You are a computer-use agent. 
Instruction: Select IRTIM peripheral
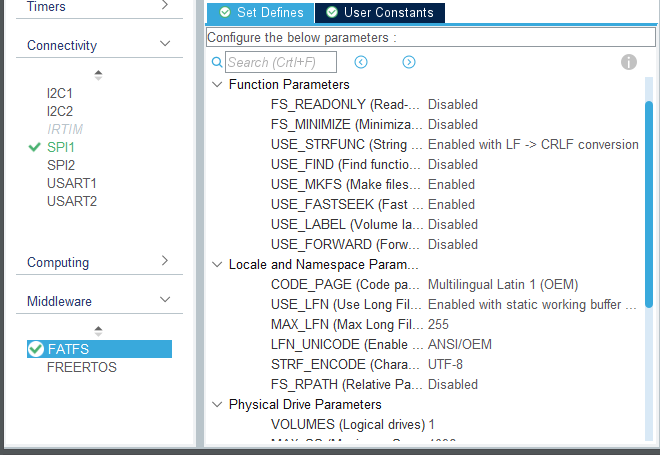65,129
